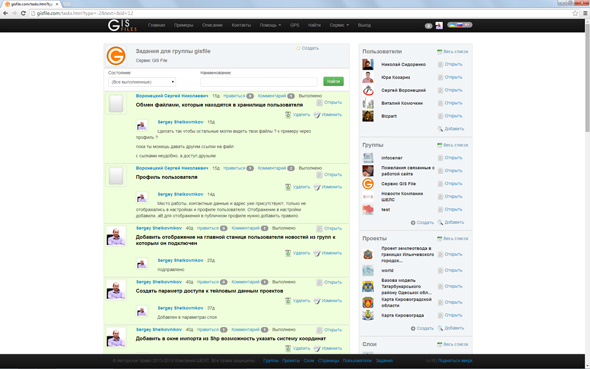Click the Страницы footer link

[x=328, y=361]
